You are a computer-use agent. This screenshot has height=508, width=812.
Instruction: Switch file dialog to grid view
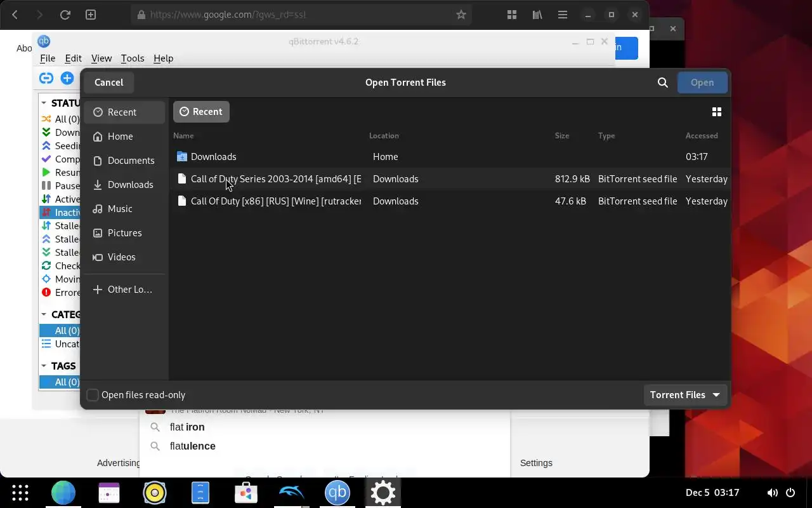717,112
